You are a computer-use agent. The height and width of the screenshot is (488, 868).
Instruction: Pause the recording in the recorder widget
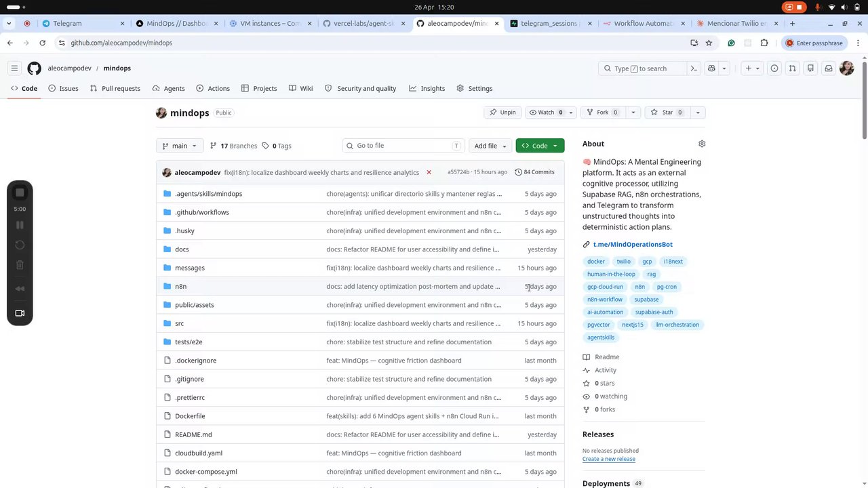(20, 225)
